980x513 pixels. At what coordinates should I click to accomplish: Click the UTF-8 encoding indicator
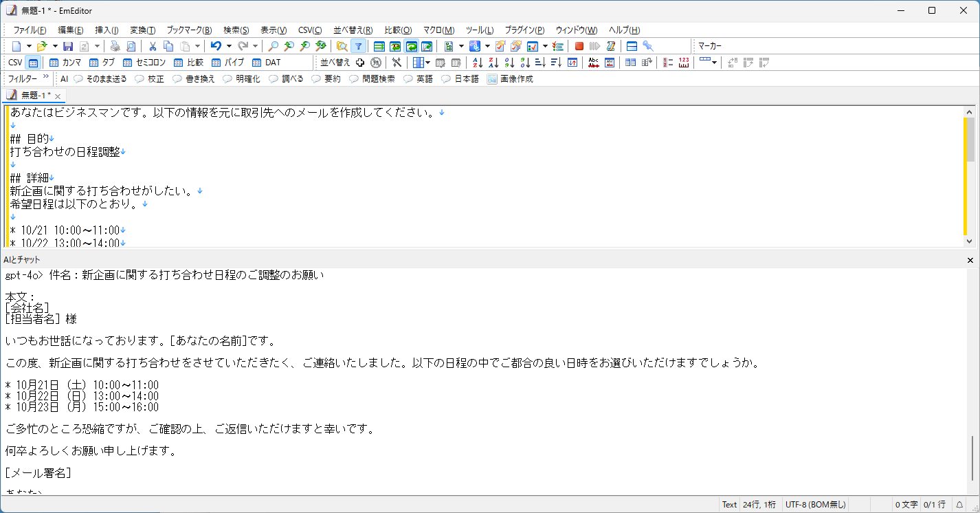coord(816,504)
